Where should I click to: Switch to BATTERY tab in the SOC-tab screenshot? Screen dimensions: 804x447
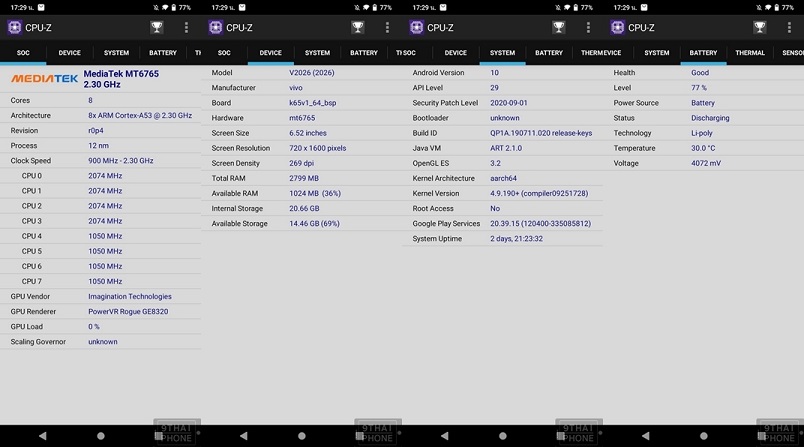click(163, 52)
